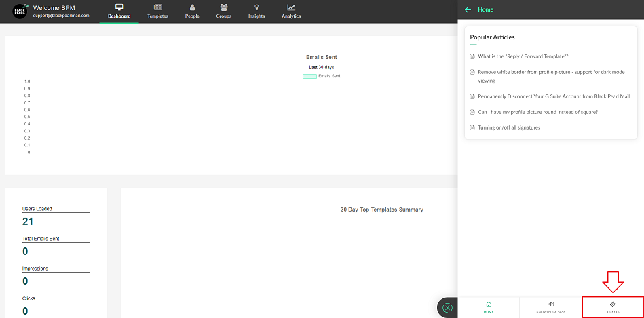Open "Turning on/off all signatures" article
The image size is (644, 318).
tap(509, 127)
